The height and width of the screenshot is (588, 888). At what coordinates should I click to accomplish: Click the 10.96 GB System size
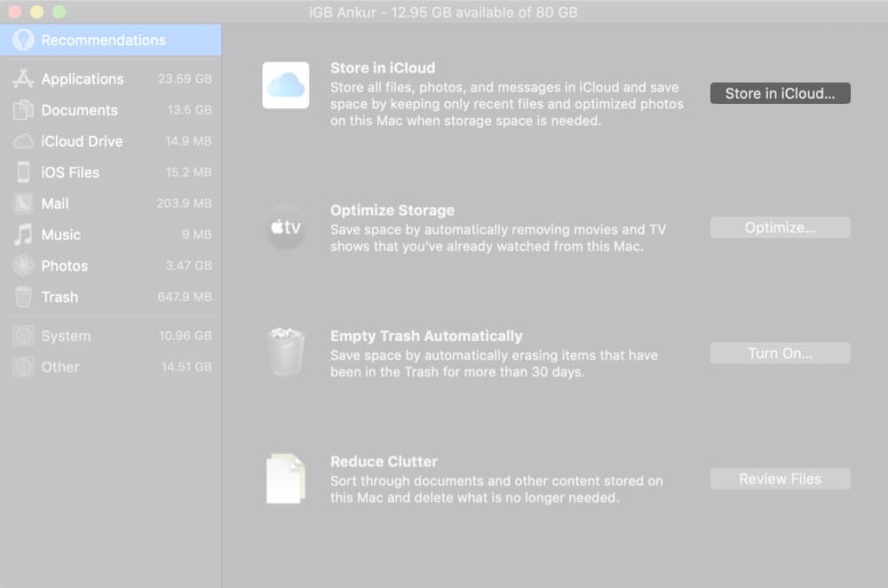(x=186, y=336)
